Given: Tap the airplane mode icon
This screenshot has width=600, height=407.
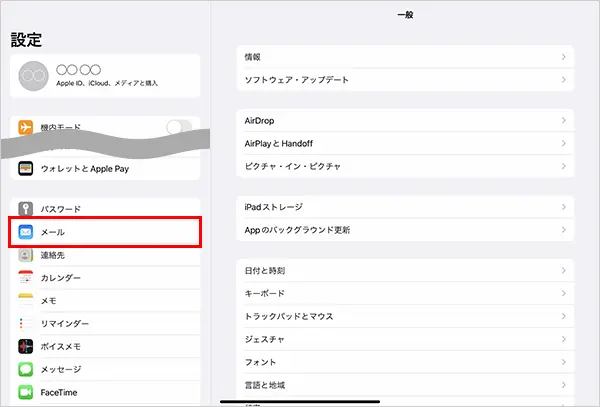Looking at the screenshot, I should click(26, 127).
